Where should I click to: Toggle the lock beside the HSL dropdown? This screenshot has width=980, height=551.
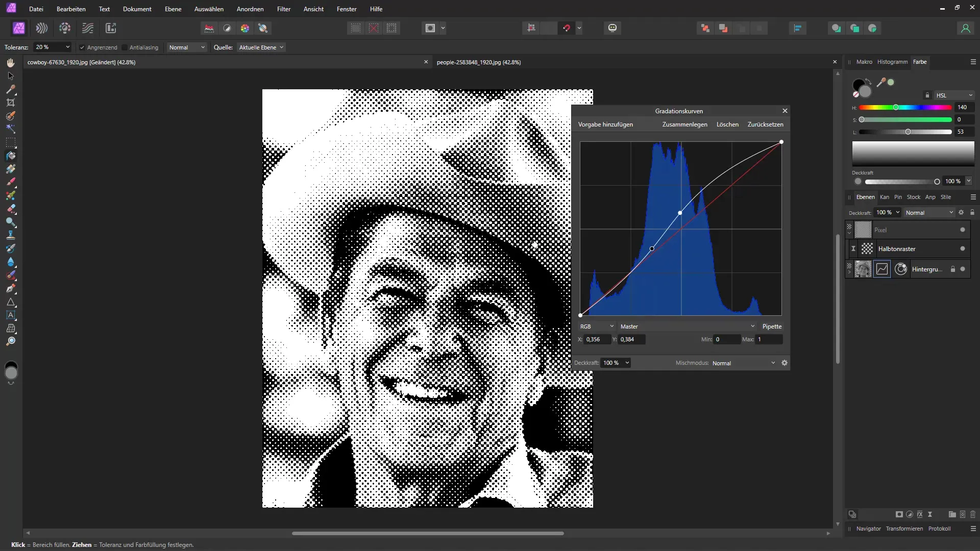[x=927, y=95]
